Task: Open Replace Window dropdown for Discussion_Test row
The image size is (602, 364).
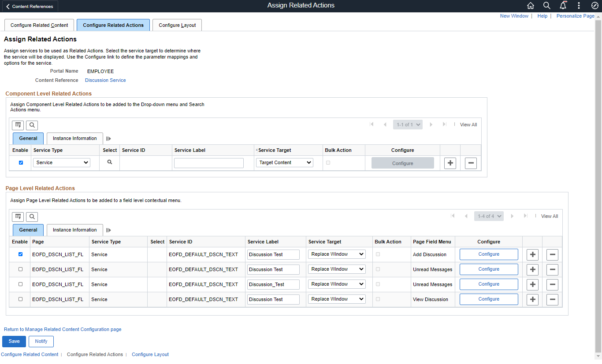Action: coord(337,284)
